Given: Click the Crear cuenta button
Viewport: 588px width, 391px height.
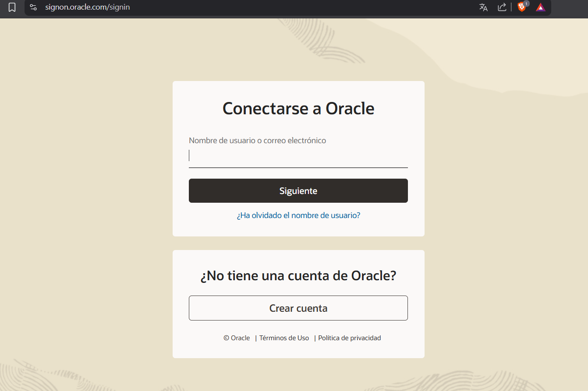Looking at the screenshot, I should tap(298, 308).
